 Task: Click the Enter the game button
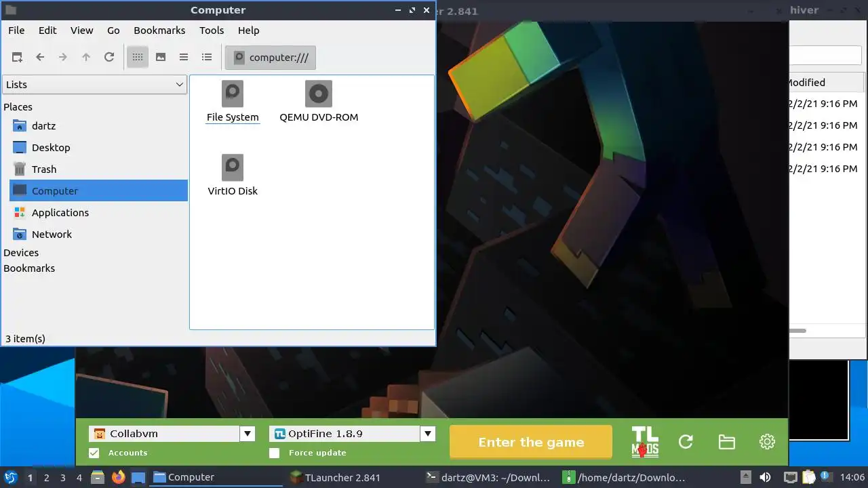(531, 442)
